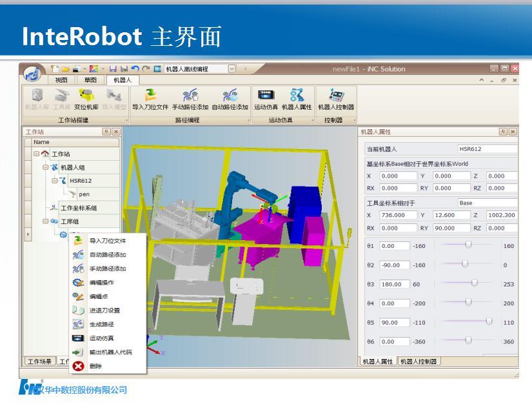This screenshot has width=532, height=408.
Task: Adjust the θ5 joint slider
Action: click(x=489, y=321)
